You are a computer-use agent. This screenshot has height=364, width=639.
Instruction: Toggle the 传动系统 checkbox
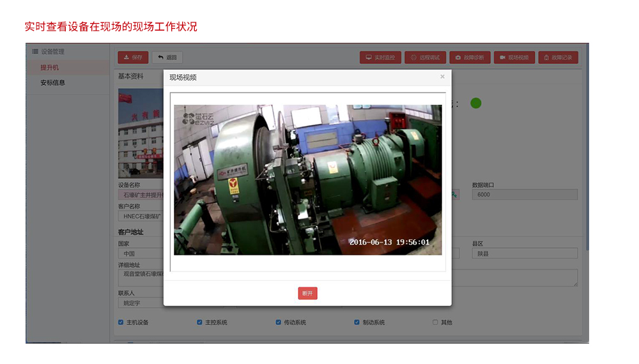[279, 322]
